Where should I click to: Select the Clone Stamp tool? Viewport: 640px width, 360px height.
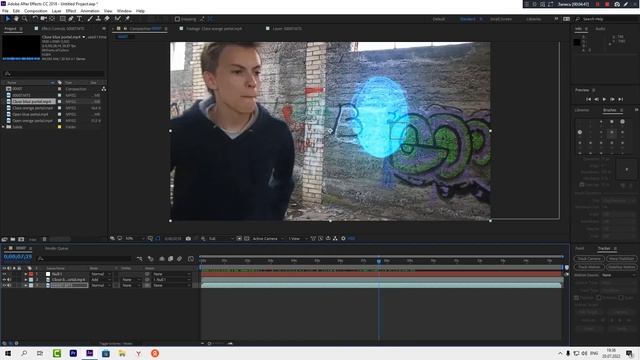98,19
